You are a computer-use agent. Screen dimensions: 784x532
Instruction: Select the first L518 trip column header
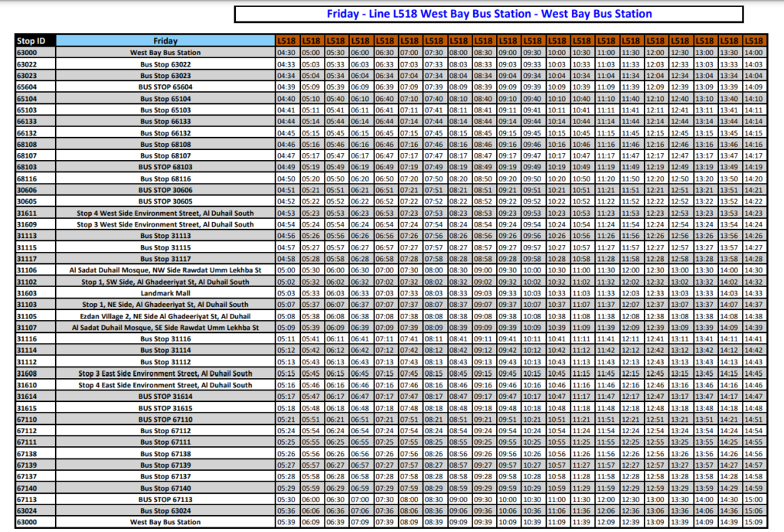286,41
